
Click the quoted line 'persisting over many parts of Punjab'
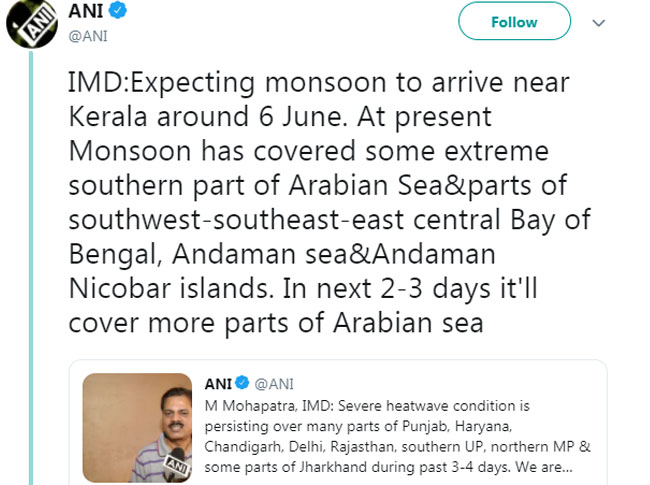[x=358, y=427]
